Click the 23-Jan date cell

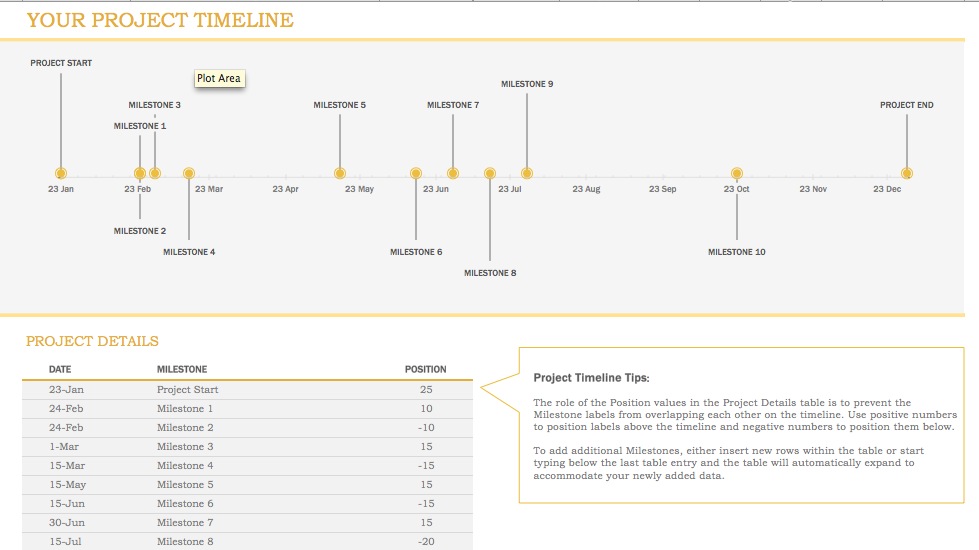pyautogui.click(x=66, y=390)
